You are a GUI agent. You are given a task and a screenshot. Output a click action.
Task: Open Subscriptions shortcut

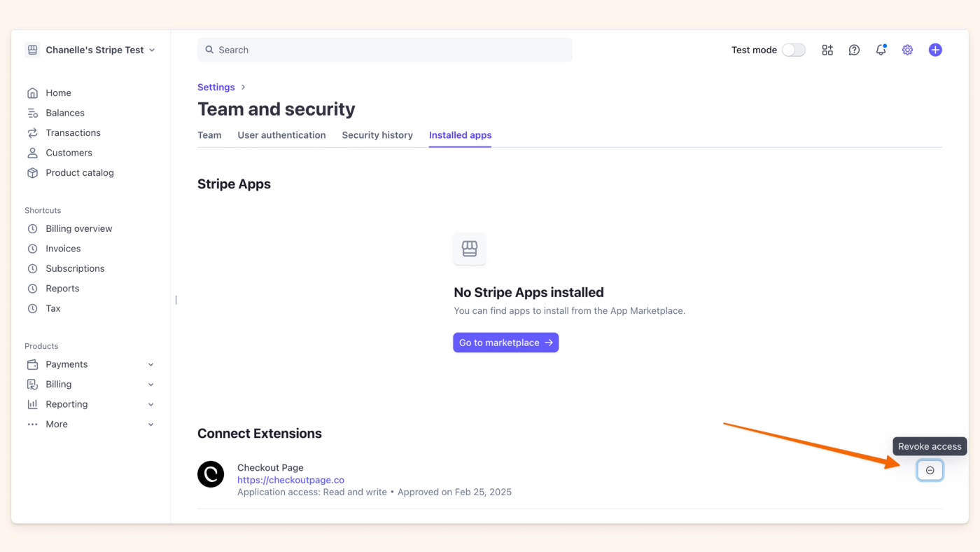pyautogui.click(x=75, y=269)
